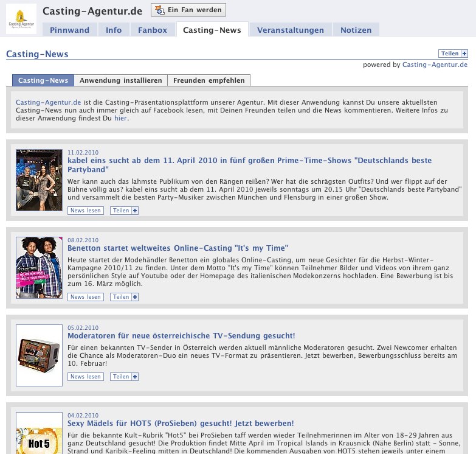Go to the Notizen tab
This screenshot has width=476, height=454.
point(356,30)
